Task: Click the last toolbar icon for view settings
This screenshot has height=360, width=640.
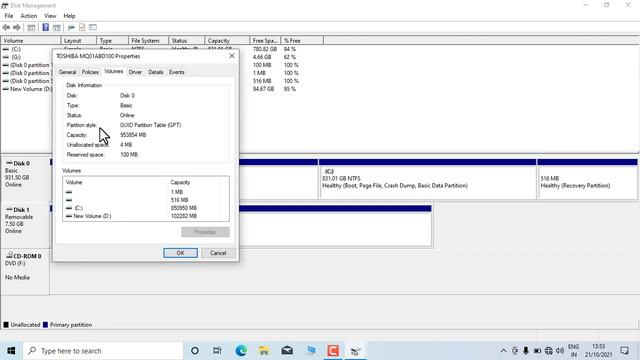Action: coord(93,27)
